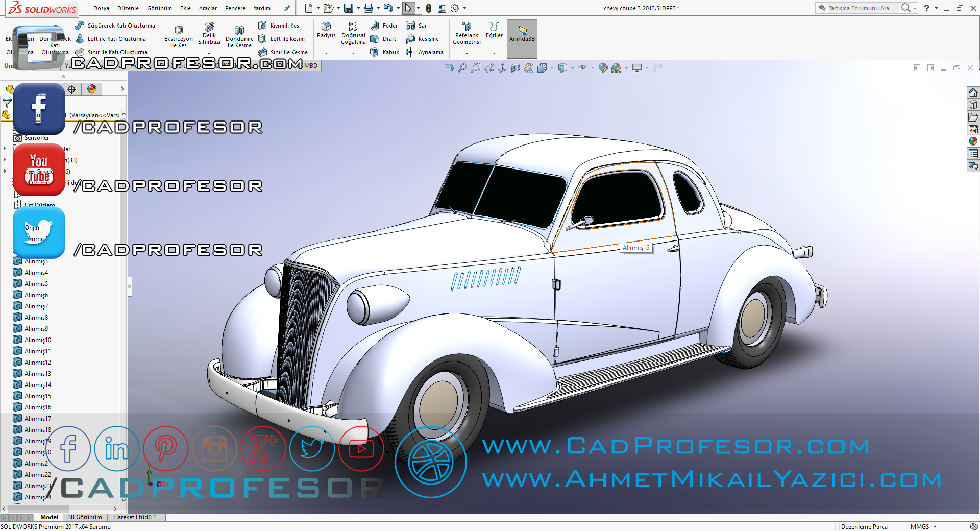980x531 pixels.
Task: Click the Print icon
Action: pyautogui.click(x=369, y=8)
